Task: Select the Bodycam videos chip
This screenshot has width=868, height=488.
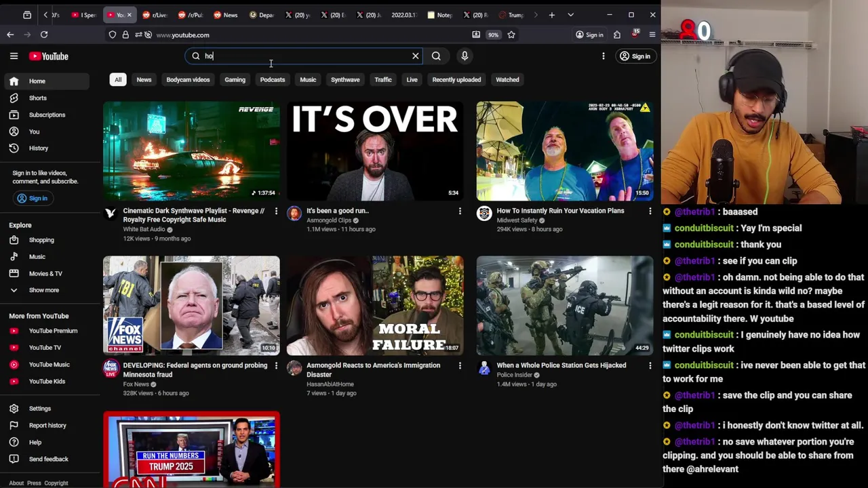Action: pos(188,80)
